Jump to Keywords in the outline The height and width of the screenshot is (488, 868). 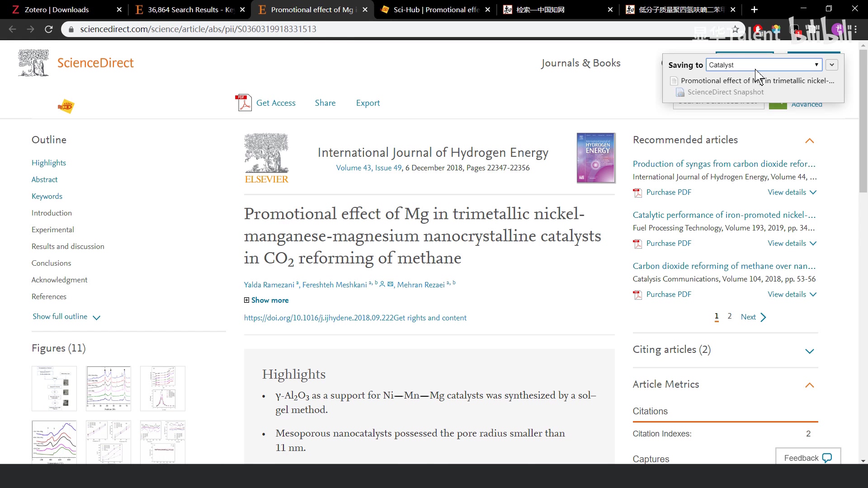click(47, 196)
